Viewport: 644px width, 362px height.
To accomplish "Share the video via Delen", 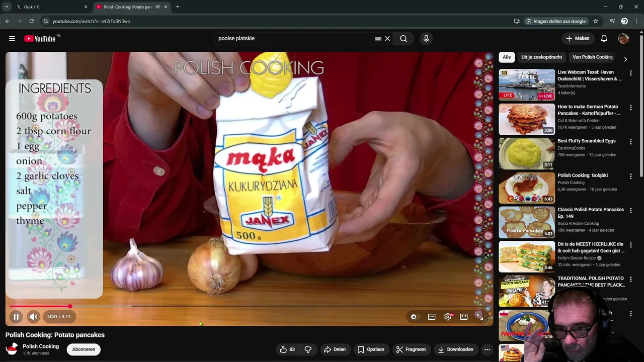I will coord(335,349).
